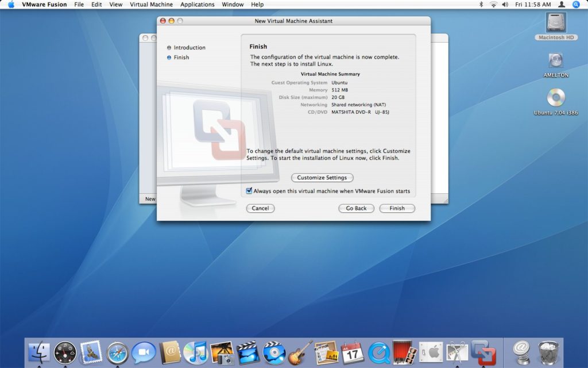Click Cancel in the assistant
Viewport: 588px width, 368px height.
[x=260, y=208]
